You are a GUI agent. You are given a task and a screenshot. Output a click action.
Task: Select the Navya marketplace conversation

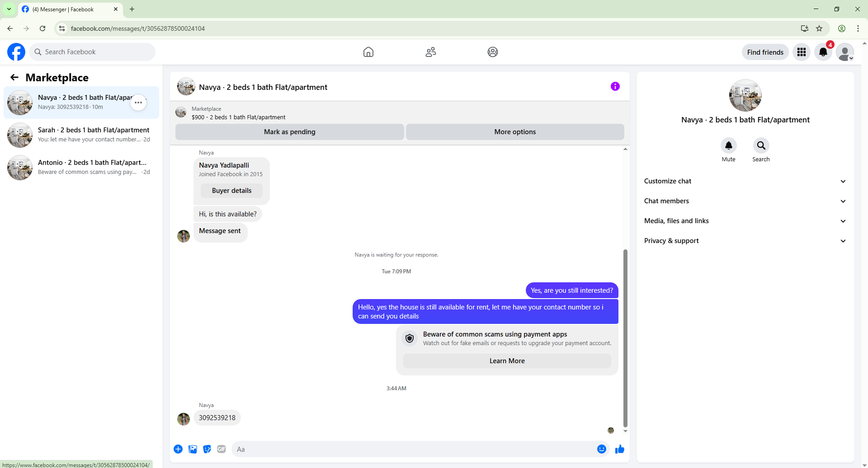click(x=81, y=103)
